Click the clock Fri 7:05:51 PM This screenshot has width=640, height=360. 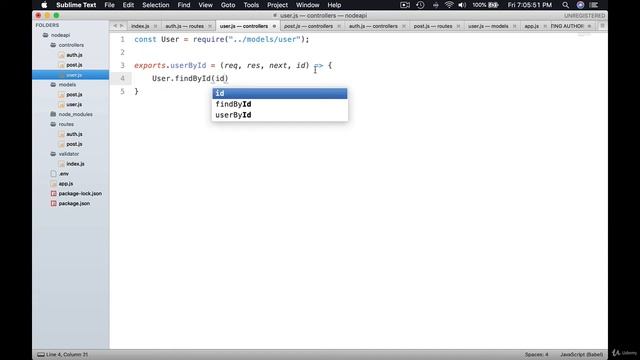click(529, 5)
